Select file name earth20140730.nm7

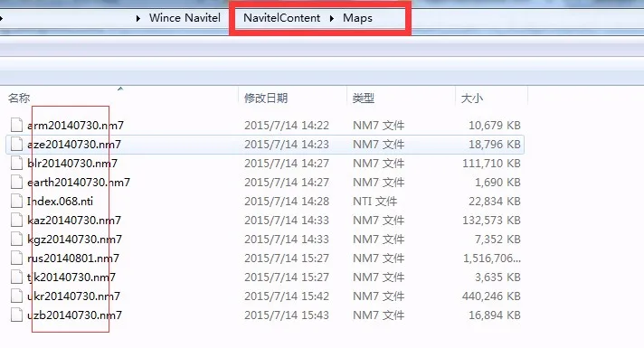[x=79, y=183]
